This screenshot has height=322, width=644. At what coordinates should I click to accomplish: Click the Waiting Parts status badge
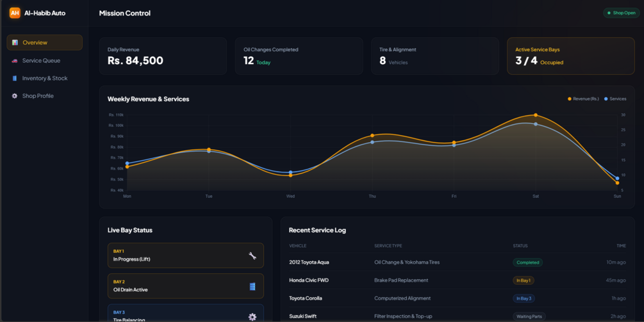[529, 317]
